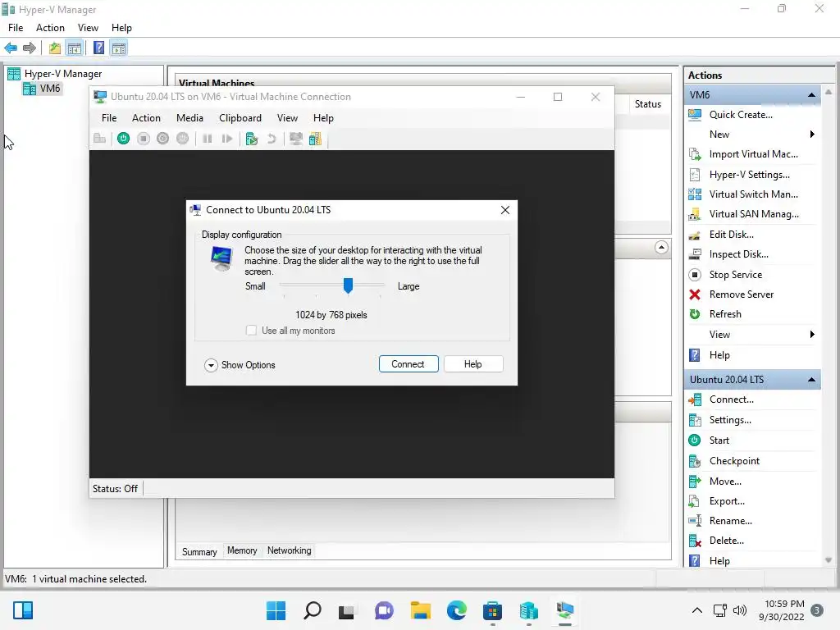Expand the View submenu in Actions pane
Image resolution: width=840 pixels, height=630 pixels.
coord(812,335)
